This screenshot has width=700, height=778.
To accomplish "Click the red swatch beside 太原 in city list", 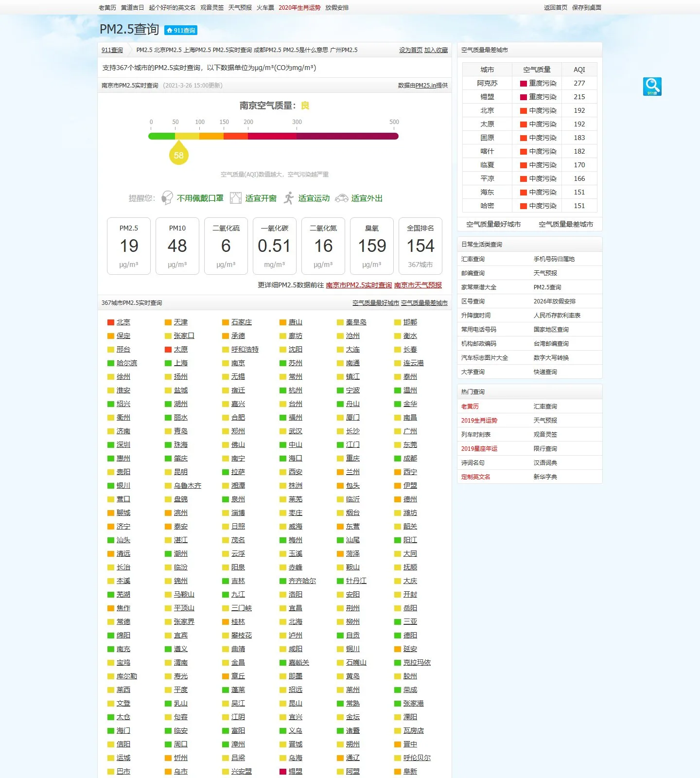I will point(168,350).
